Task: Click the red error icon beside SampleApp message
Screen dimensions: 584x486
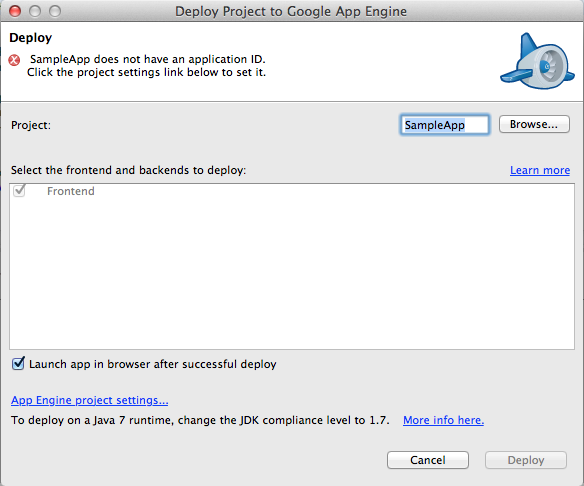Action: (15, 60)
